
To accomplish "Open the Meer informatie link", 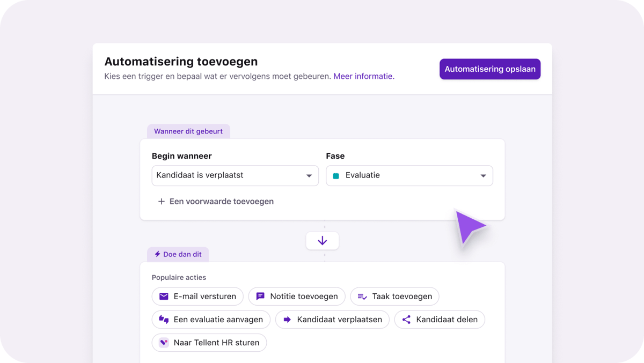I will click(x=363, y=76).
